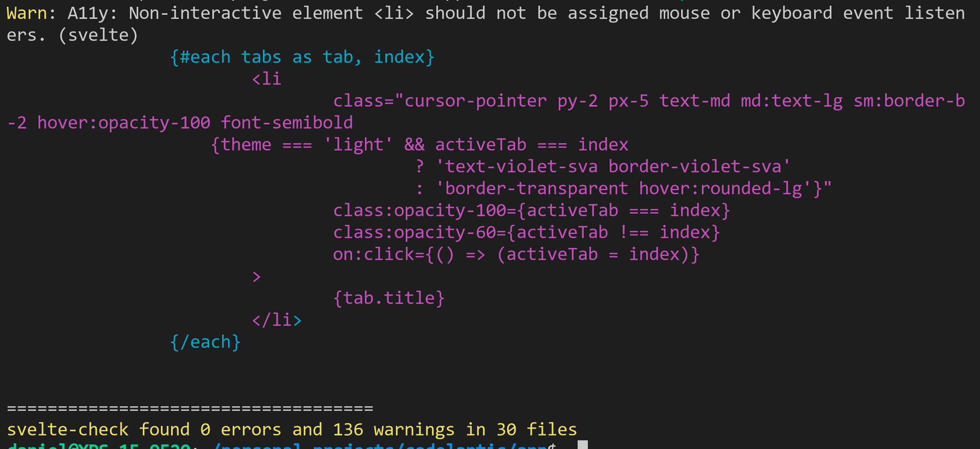This screenshot has height=449, width=980.
Task: Click the '{#each tabs as tab, index}' line
Action: [x=303, y=57]
